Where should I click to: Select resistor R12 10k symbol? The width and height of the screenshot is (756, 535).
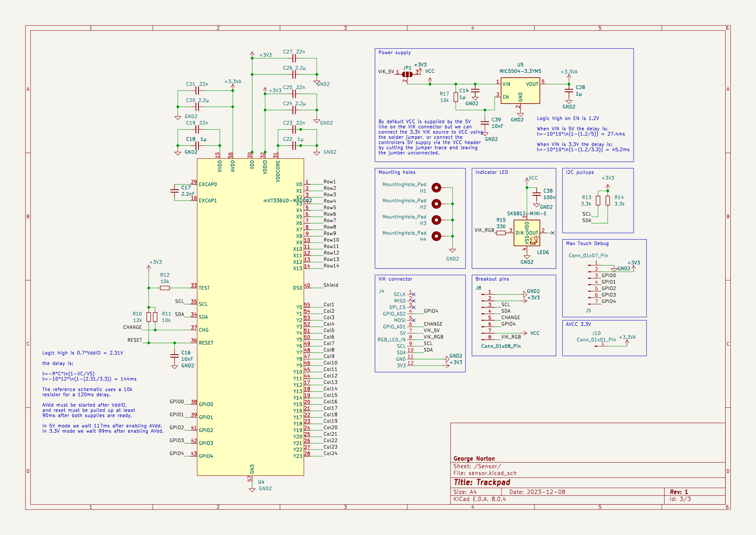[165, 288]
